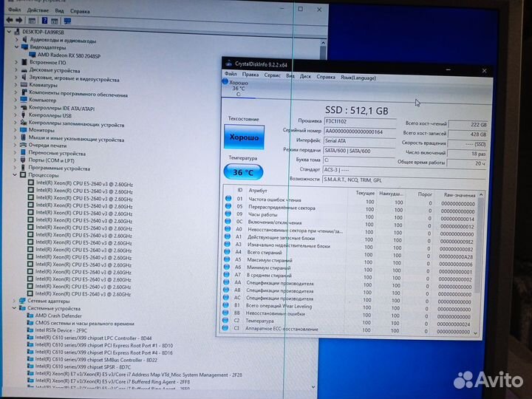Click the serial number field AA000000000000000164
Viewport: 532px width, 399px height.
(x=360, y=132)
